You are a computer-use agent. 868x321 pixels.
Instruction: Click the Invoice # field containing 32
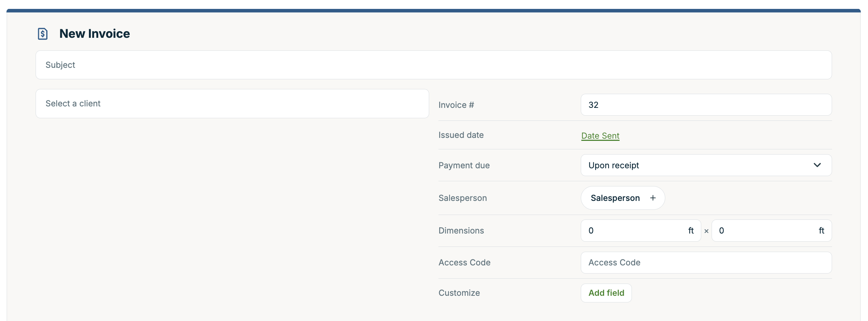point(706,105)
